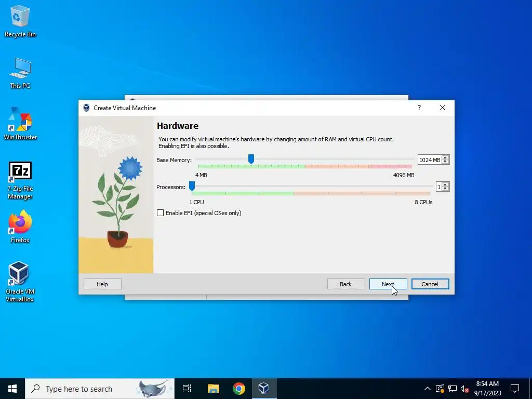Viewport: 532px width, 399px height.
Task: Click the taskbar search box
Action: (100, 389)
